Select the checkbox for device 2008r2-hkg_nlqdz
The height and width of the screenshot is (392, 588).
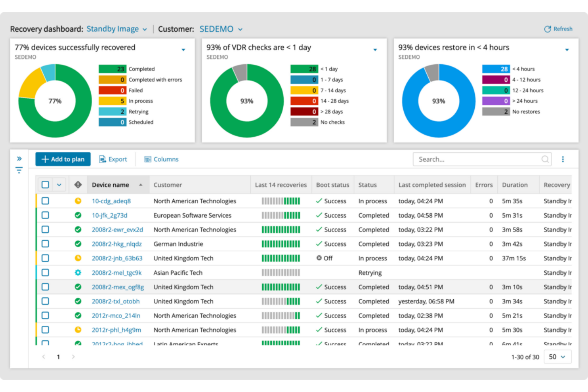pos(45,243)
